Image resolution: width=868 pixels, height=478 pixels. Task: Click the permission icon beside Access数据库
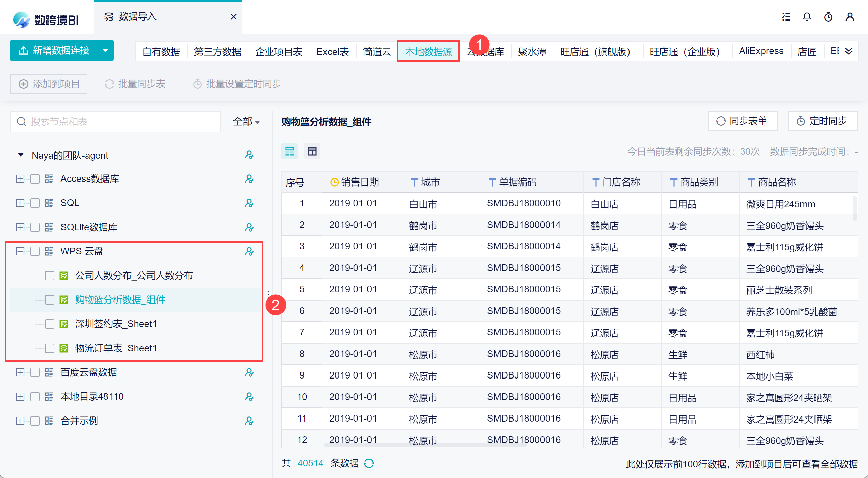[249, 179]
